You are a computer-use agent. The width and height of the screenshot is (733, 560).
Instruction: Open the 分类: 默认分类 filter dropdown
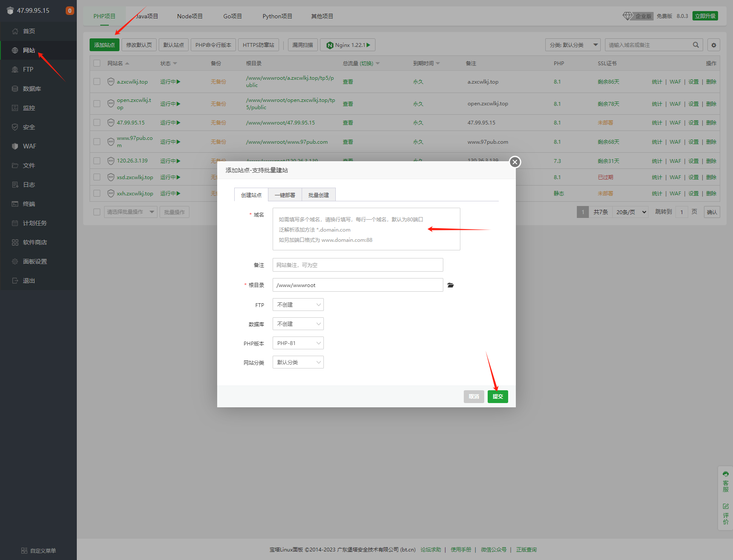pyautogui.click(x=573, y=45)
